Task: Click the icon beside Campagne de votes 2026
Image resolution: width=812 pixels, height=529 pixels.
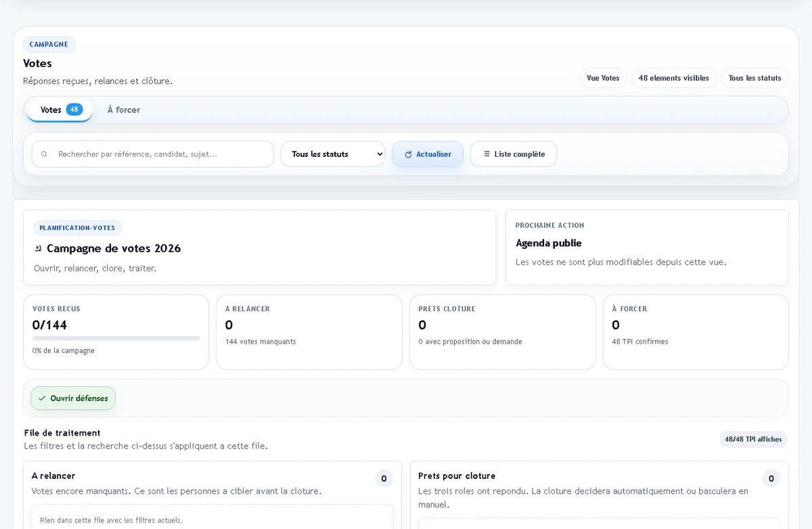Action: click(x=38, y=248)
